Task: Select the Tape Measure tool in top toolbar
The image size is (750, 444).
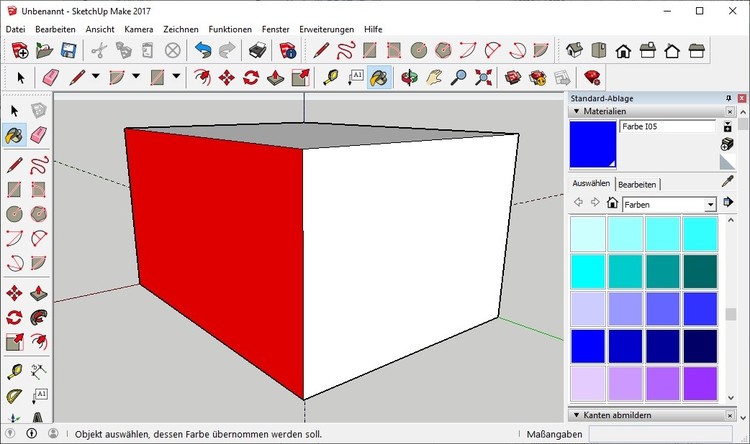Action: pos(331,78)
